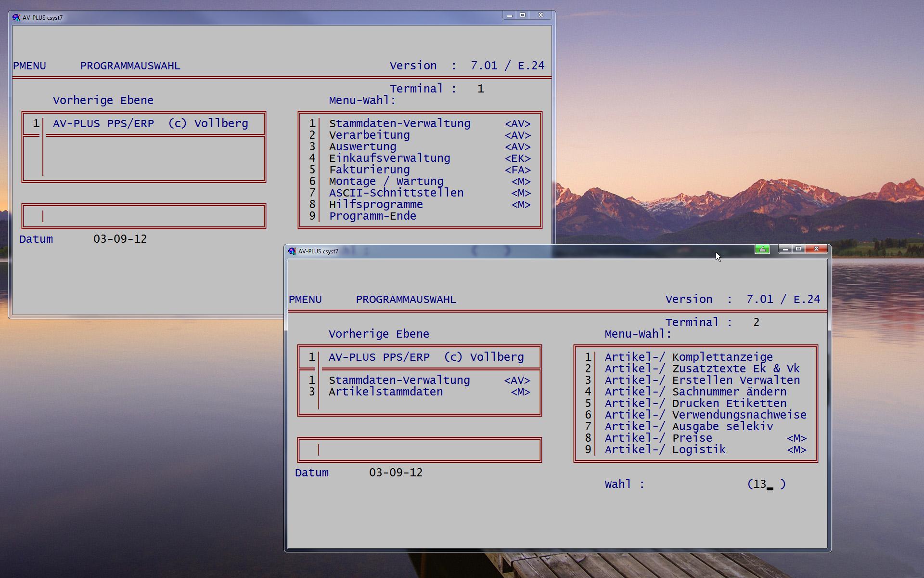Screen dimensions: 924x578
Task: Click Menu-Wahl: label in Terminal 1
Action: click(362, 101)
